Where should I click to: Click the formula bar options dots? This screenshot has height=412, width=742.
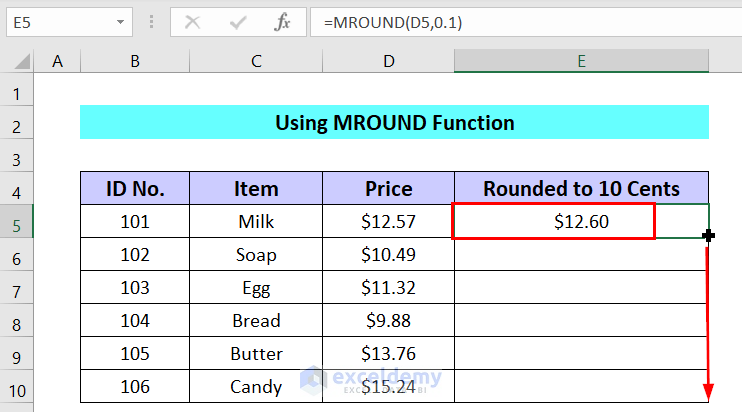coord(153,21)
